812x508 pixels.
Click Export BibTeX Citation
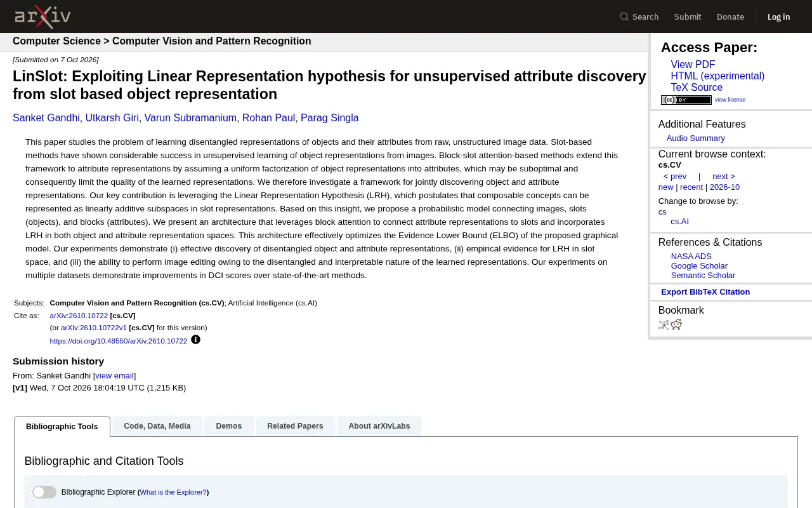point(705,292)
